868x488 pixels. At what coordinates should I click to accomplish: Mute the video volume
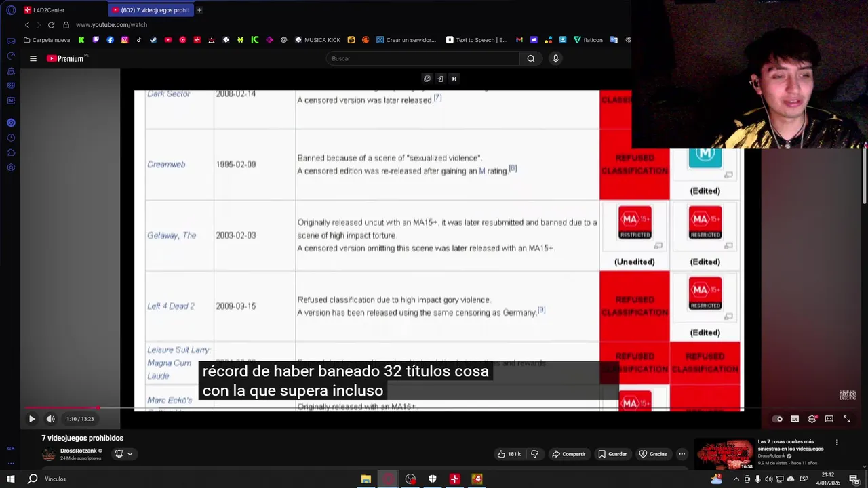tap(50, 419)
